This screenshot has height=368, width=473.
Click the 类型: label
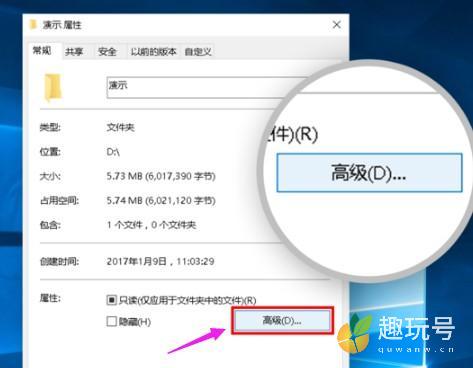pos(50,127)
